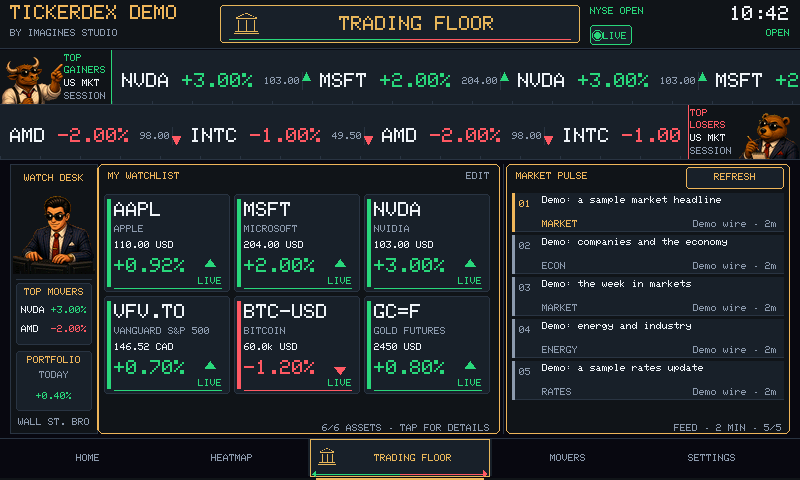
Task: Click the bear mascot in Top Losers
Action: (x=770, y=136)
